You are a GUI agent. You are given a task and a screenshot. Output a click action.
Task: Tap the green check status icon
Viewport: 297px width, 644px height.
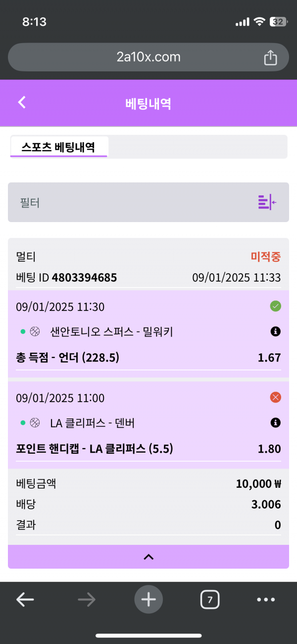point(276,306)
